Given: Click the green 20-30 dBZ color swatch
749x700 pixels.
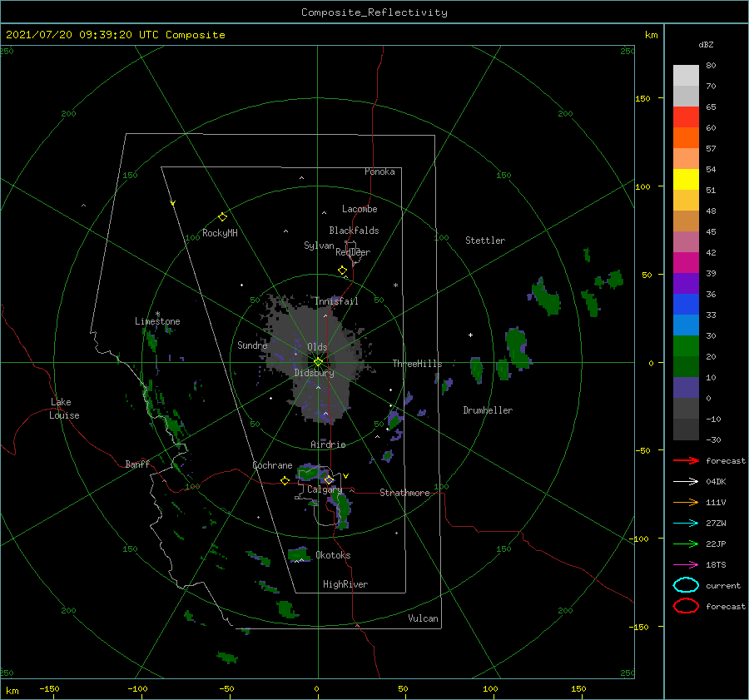Looking at the screenshot, I should (686, 346).
